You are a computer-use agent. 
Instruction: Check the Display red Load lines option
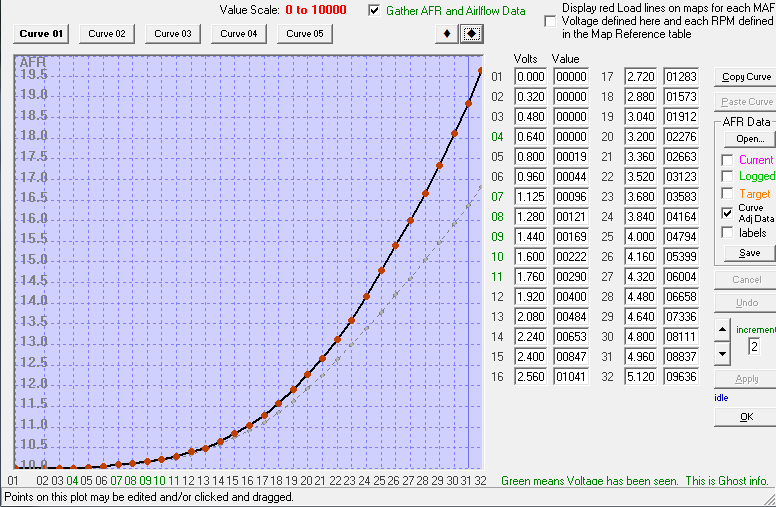(x=550, y=21)
